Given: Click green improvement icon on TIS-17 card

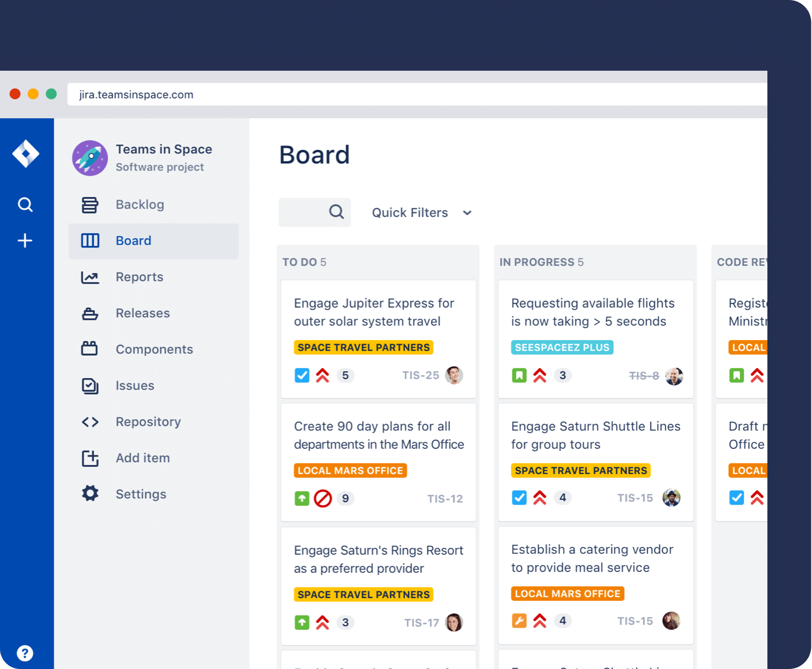Looking at the screenshot, I should (x=302, y=622).
